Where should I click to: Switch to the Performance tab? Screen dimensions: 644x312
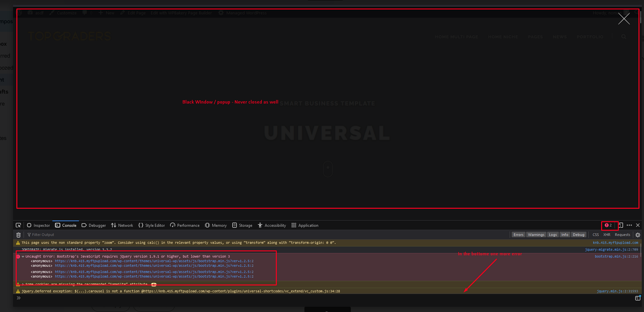pos(185,225)
